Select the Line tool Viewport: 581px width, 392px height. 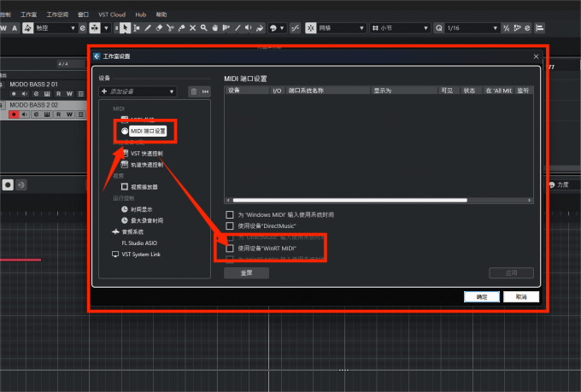point(238,28)
